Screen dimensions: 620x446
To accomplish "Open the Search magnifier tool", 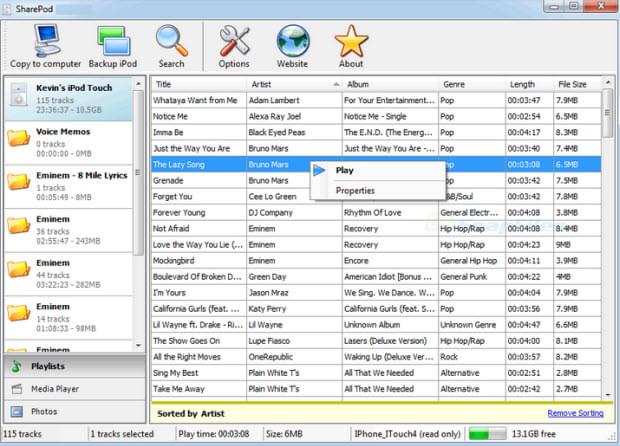I will 171,40.
